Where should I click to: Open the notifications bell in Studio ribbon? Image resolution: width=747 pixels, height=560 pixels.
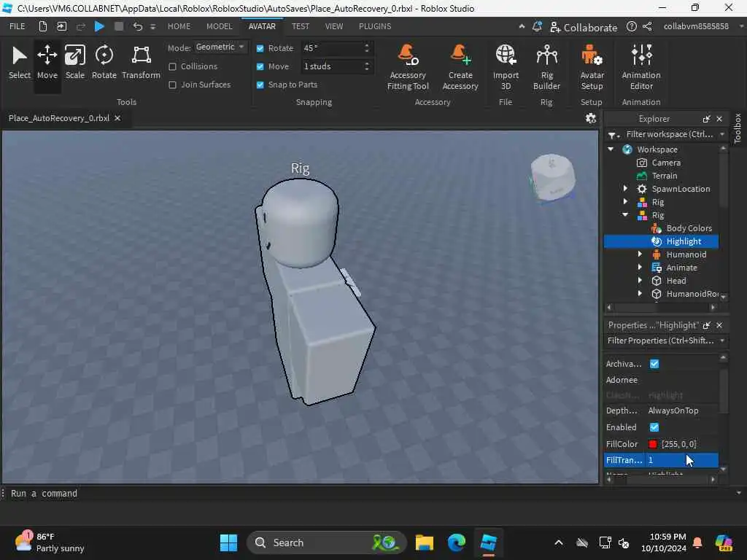click(537, 27)
